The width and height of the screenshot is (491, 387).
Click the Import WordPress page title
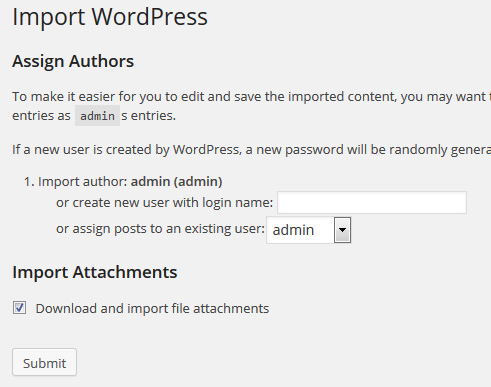coord(110,17)
